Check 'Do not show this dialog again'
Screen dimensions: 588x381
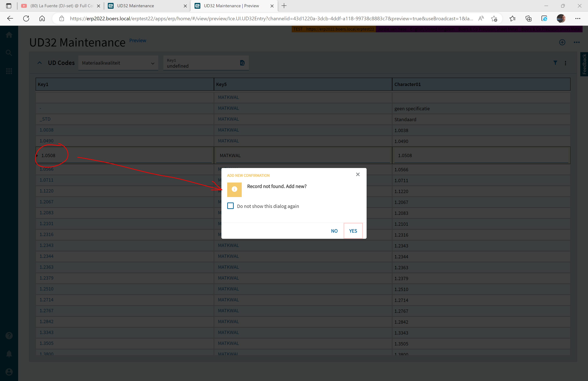pos(230,206)
